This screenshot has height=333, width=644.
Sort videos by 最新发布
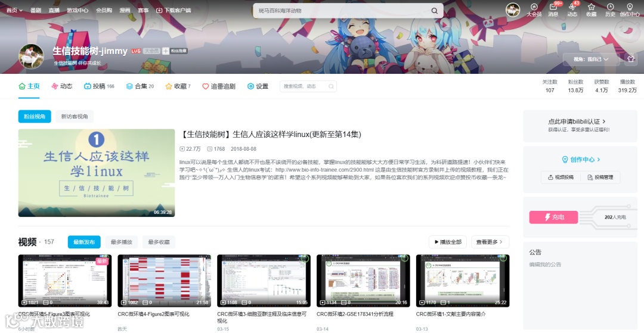tap(84, 242)
